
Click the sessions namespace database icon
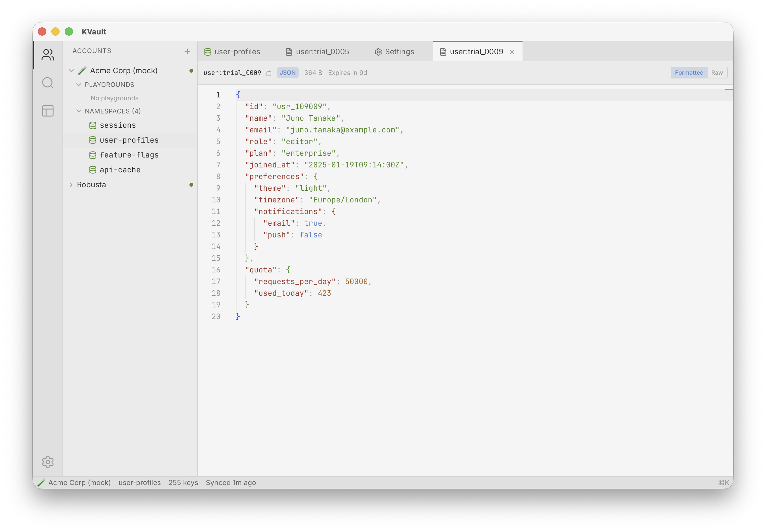(93, 125)
